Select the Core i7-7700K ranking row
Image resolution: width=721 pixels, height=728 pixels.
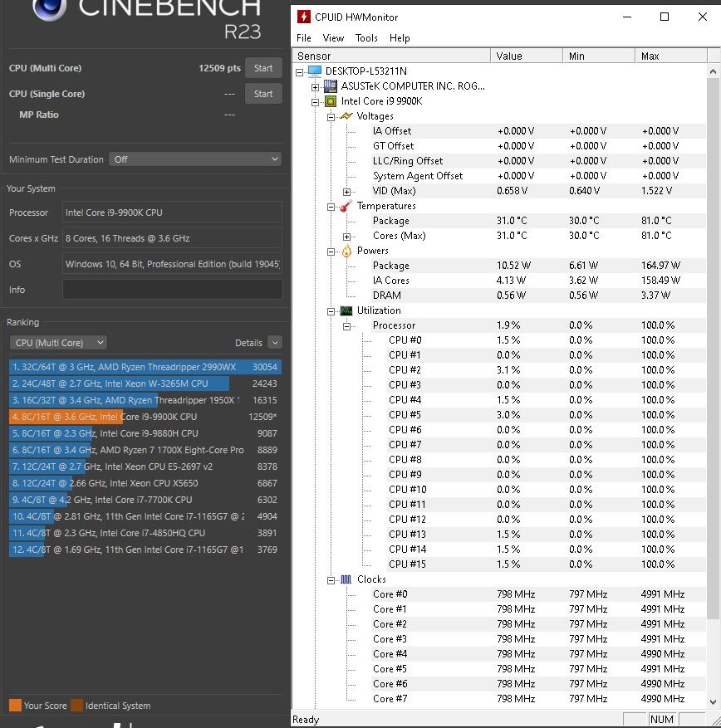145,500
